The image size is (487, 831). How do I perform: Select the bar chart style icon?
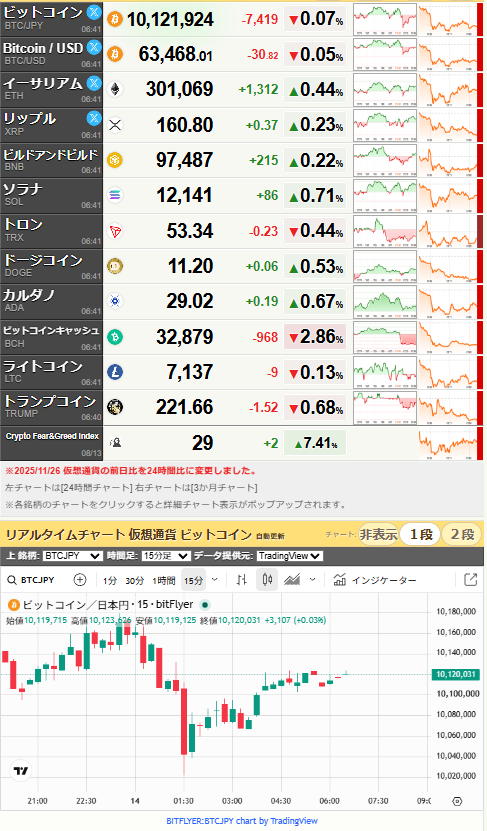point(242,580)
